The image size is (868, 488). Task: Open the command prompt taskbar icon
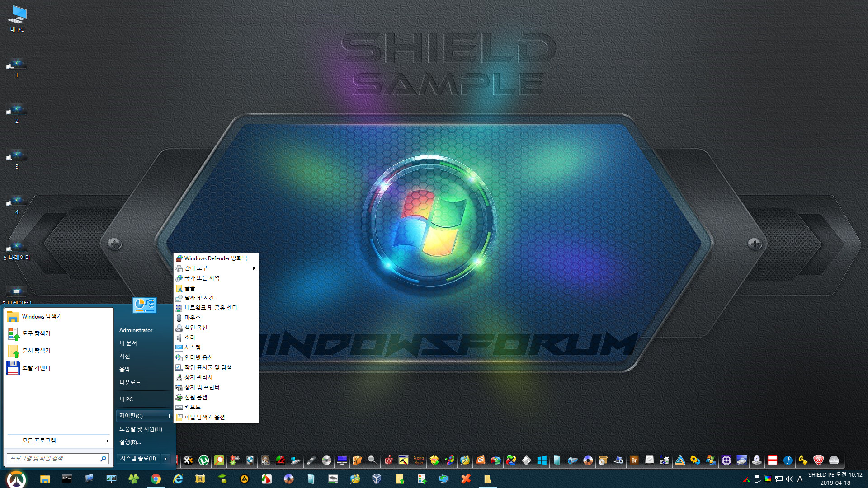click(x=67, y=479)
